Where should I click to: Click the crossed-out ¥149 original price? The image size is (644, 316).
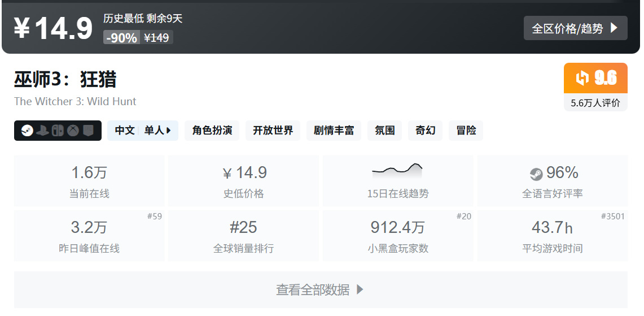[156, 37]
